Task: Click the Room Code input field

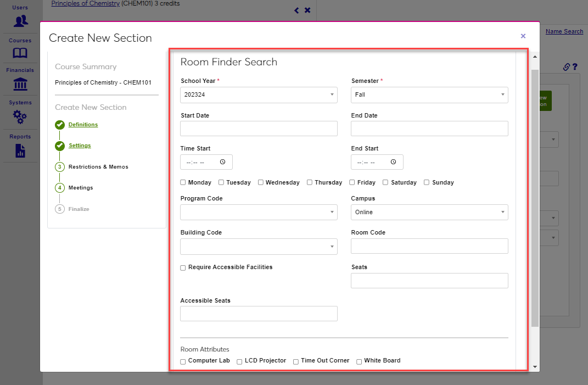Action: tap(429, 246)
